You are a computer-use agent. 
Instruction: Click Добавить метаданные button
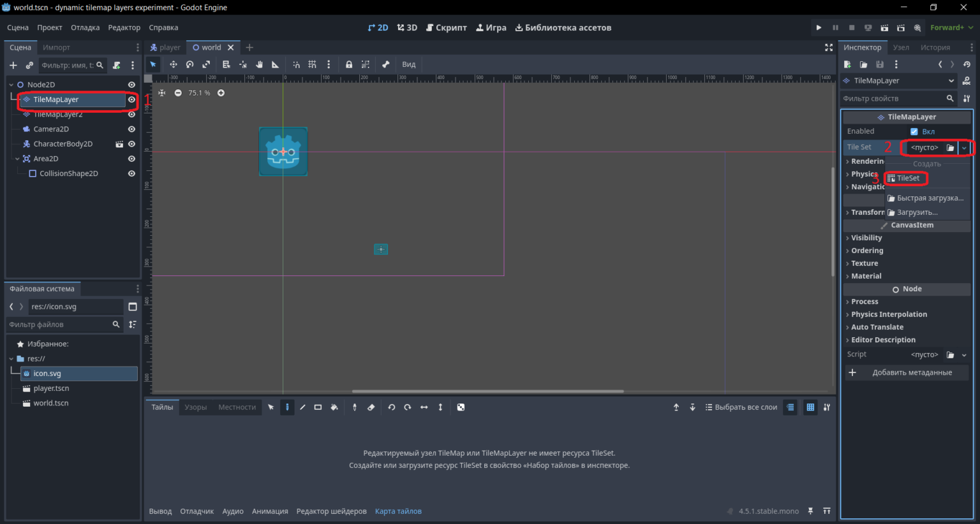tap(907, 372)
